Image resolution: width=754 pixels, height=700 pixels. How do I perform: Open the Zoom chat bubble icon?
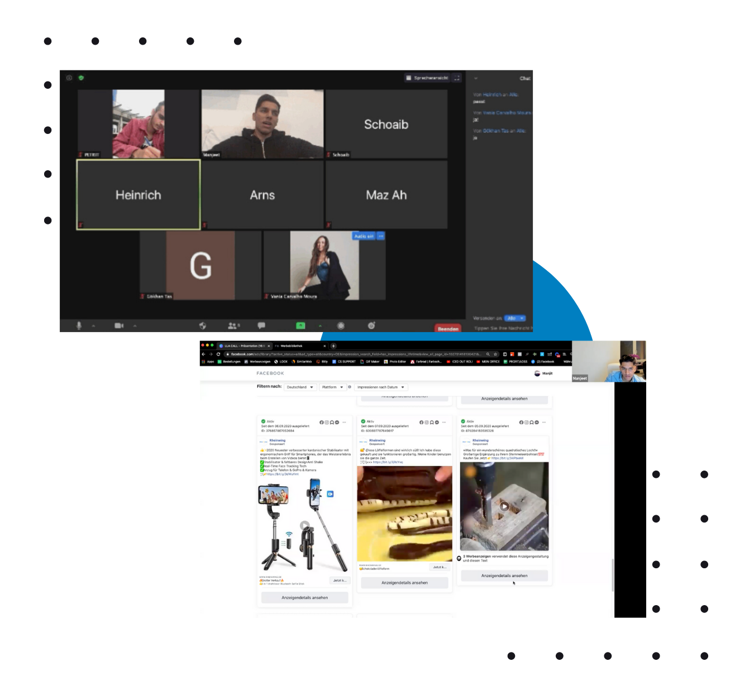tap(261, 325)
